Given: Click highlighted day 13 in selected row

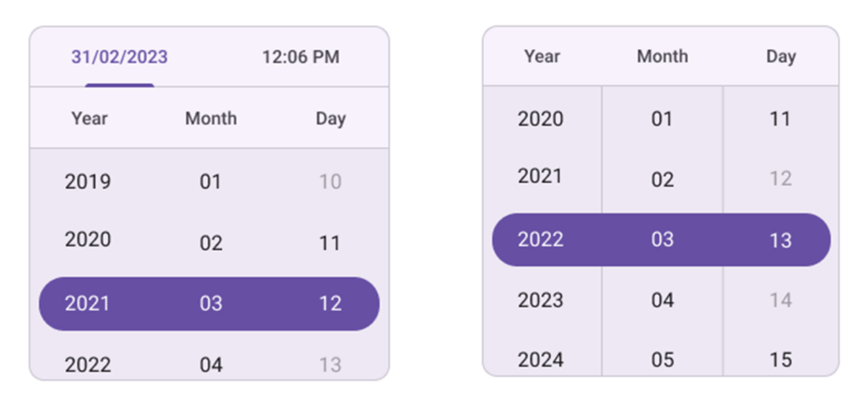Looking at the screenshot, I should click(780, 240).
